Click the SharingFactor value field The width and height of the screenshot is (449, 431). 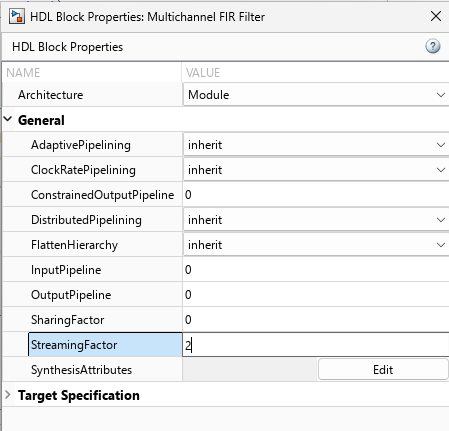pyautogui.click(x=316, y=320)
